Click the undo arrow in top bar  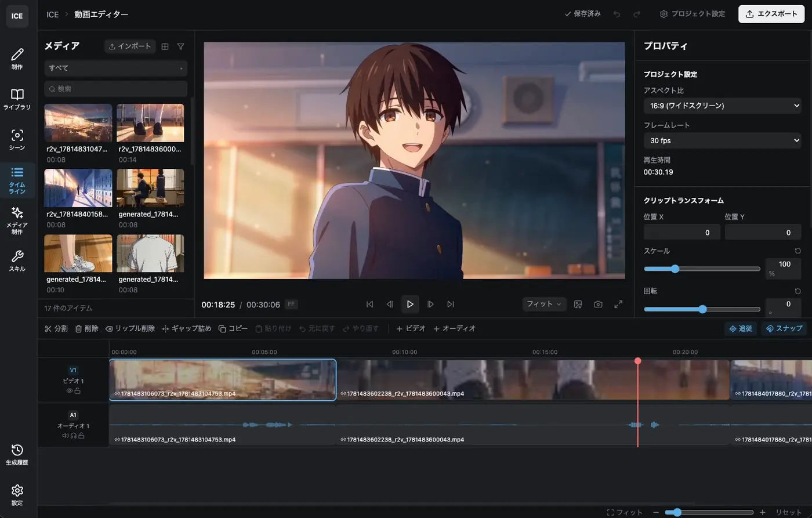tap(617, 14)
